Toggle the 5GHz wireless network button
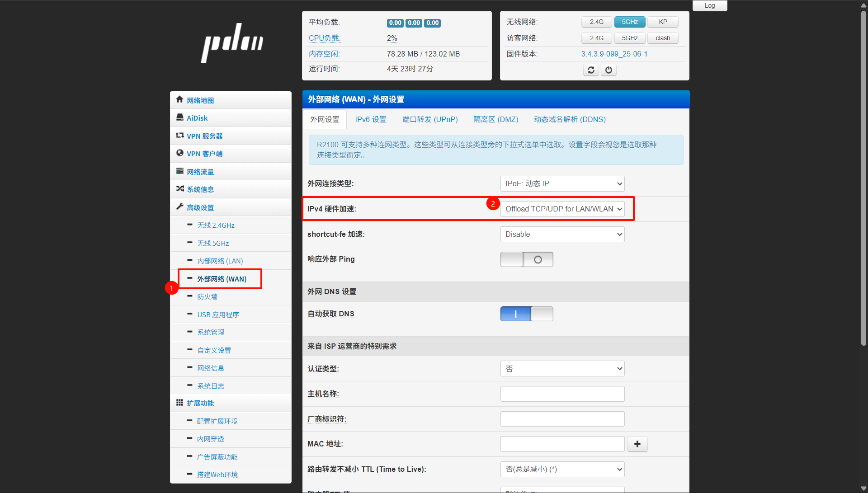This screenshot has height=493, width=868. 629,22
